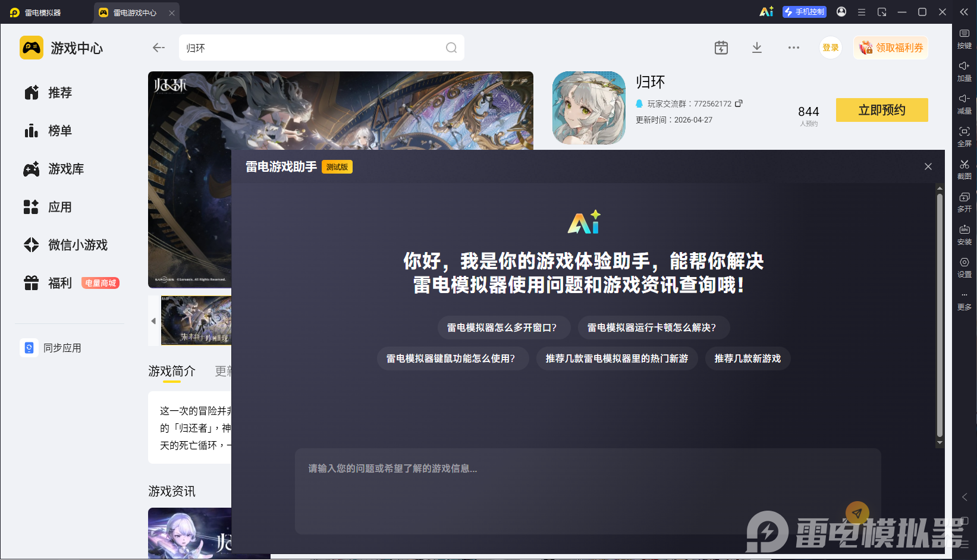This screenshot has height=560, width=977.
Task: Click the assistant dialog scrollbar
Action: coord(940,315)
